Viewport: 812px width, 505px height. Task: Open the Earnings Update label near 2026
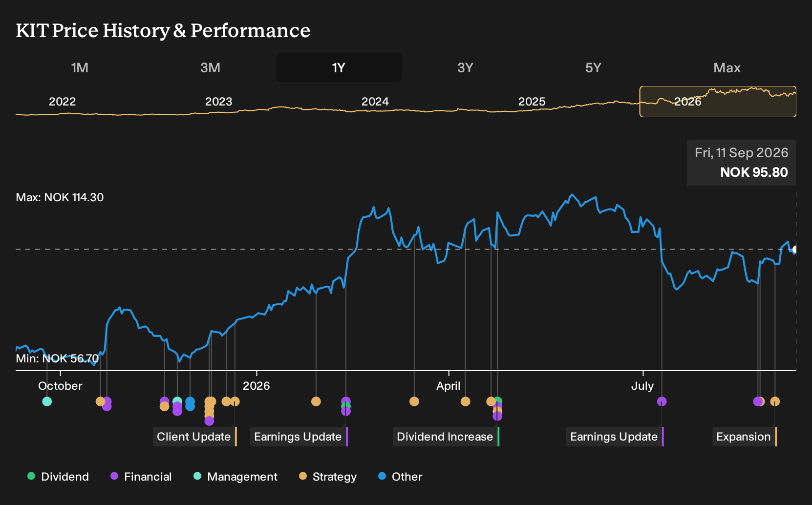tap(299, 437)
